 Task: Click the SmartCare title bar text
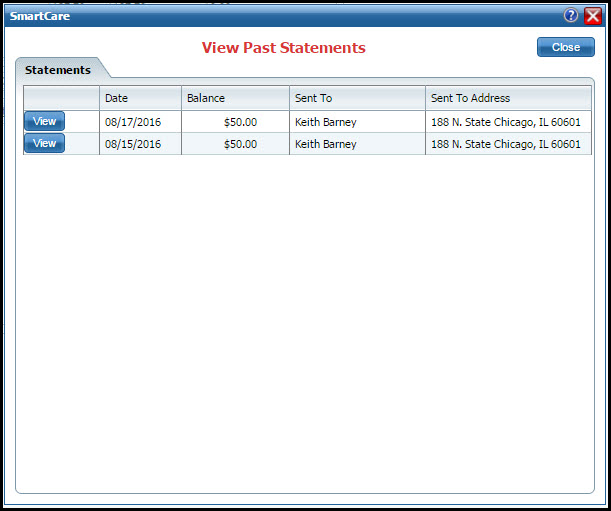click(x=40, y=16)
